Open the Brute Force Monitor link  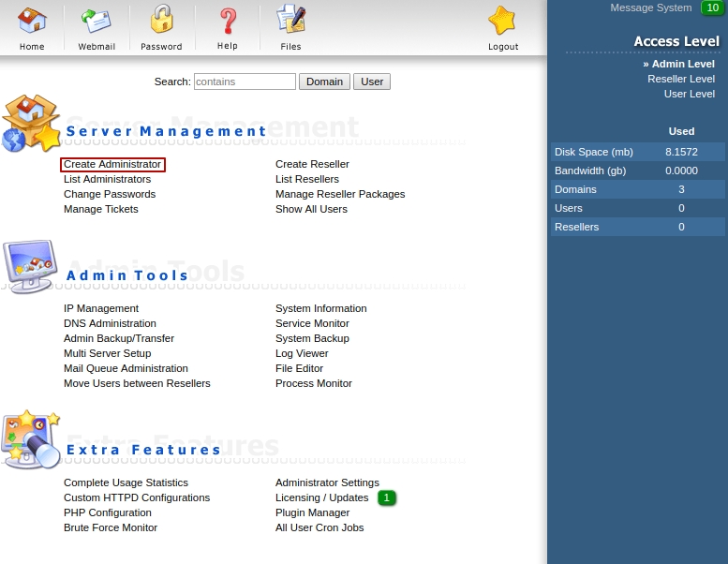click(x=111, y=527)
